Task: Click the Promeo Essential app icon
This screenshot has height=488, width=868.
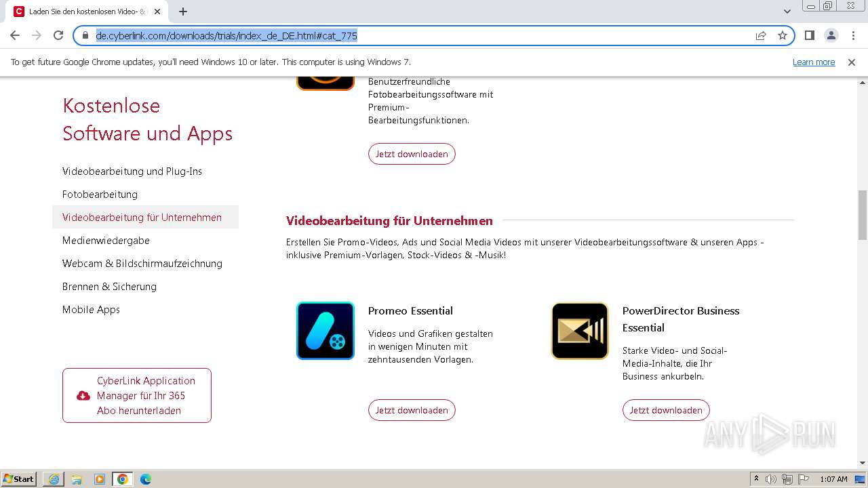Action: coord(325,331)
